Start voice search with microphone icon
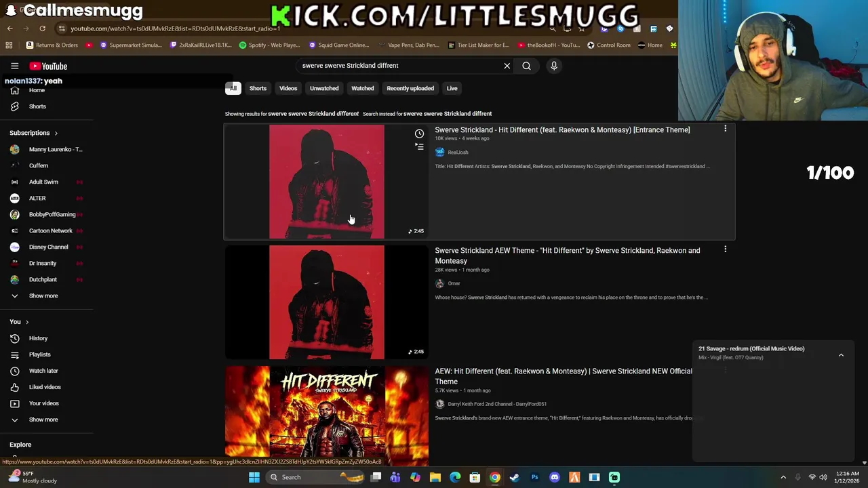This screenshot has height=488, width=868. (554, 66)
